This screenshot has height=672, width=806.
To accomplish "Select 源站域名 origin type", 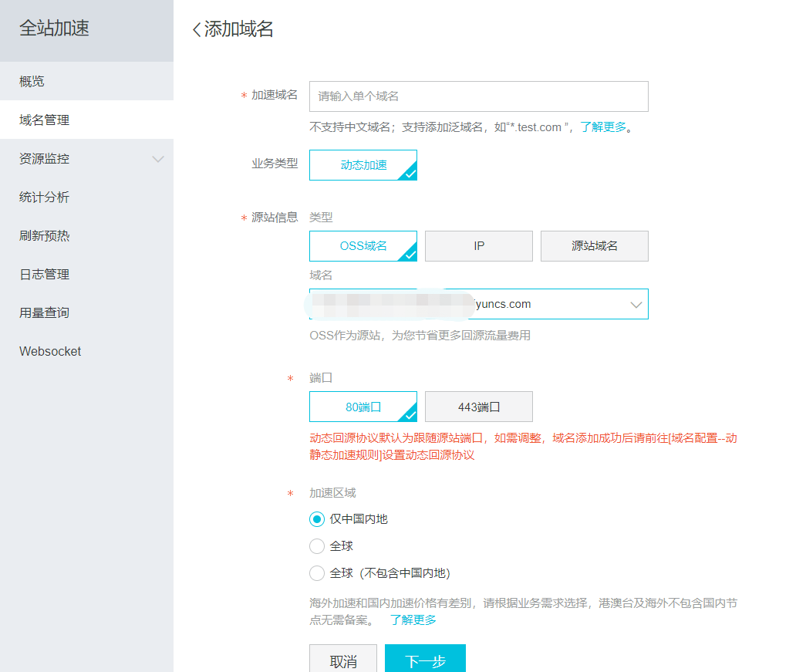I will [x=594, y=246].
